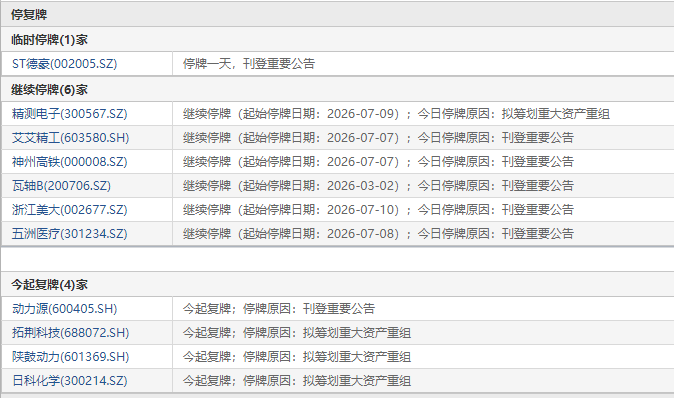Open ST德豪(002005.SZ) stock link

point(64,64)
